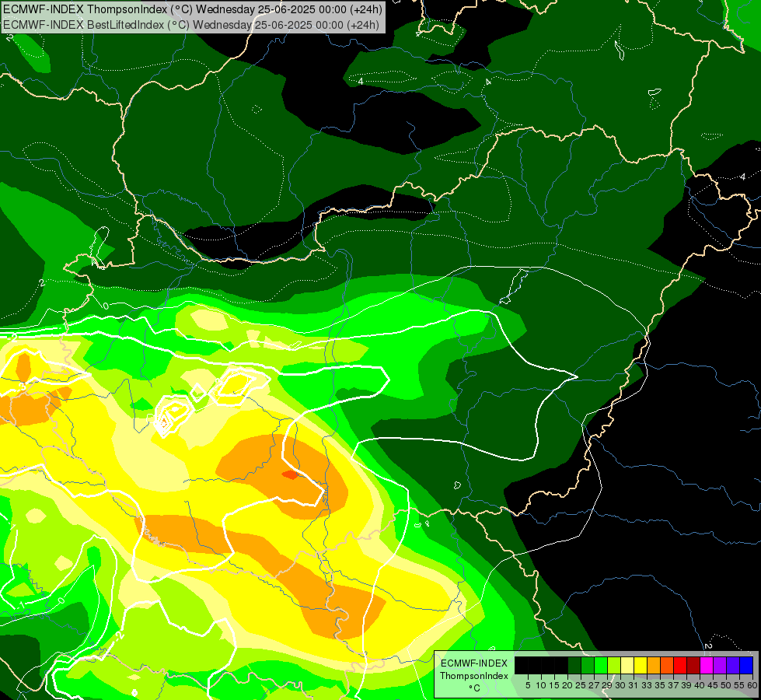Select the orange 33-35 legend swatch
The image size is (761, 700).
[654, 665]
